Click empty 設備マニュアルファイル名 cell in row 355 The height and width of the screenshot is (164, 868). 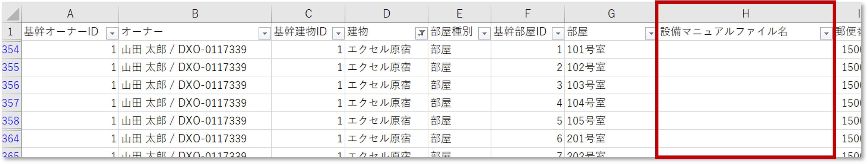coord(745,68)
